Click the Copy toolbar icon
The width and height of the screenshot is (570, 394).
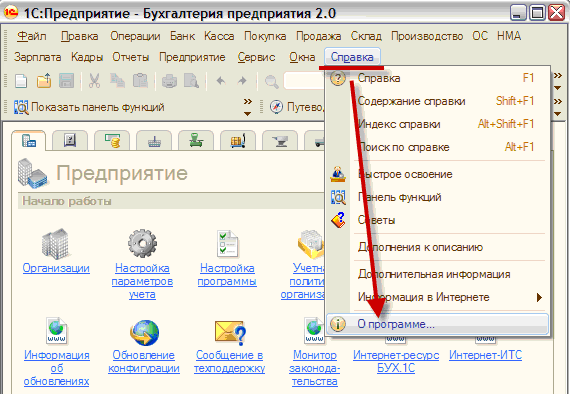pos(117,81)
